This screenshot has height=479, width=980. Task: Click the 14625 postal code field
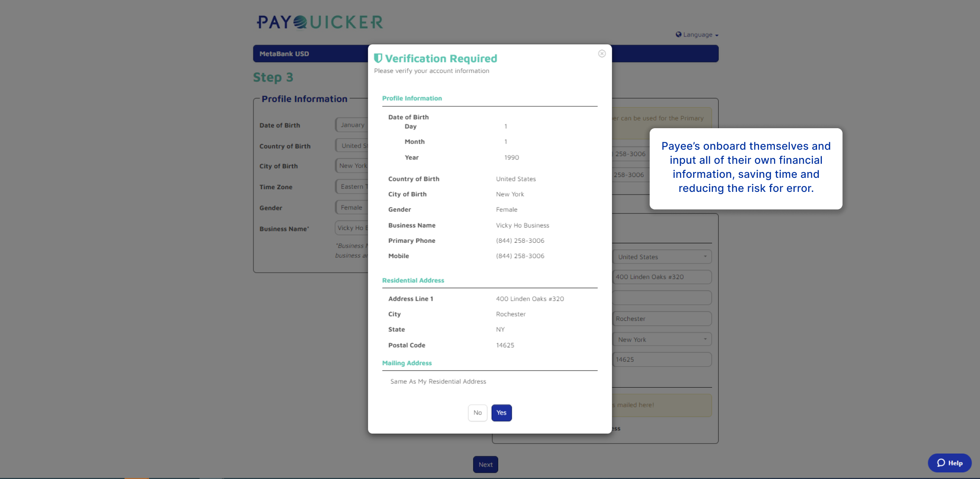662,360
